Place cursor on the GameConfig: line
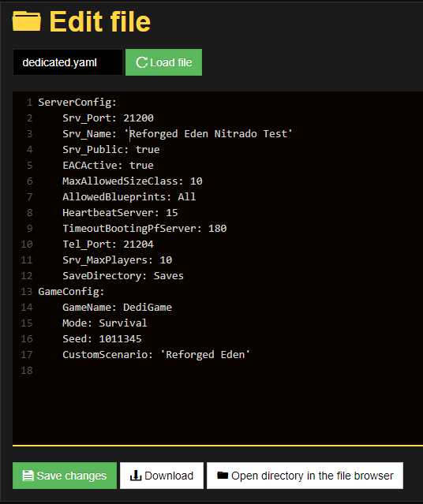The height and width of the screenshot is (504, 423). pos(71,291)
